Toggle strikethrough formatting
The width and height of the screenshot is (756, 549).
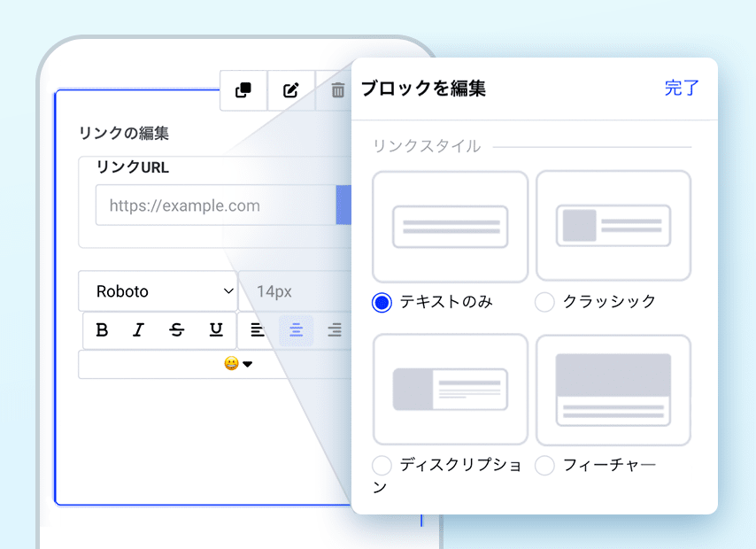point(177,330)
